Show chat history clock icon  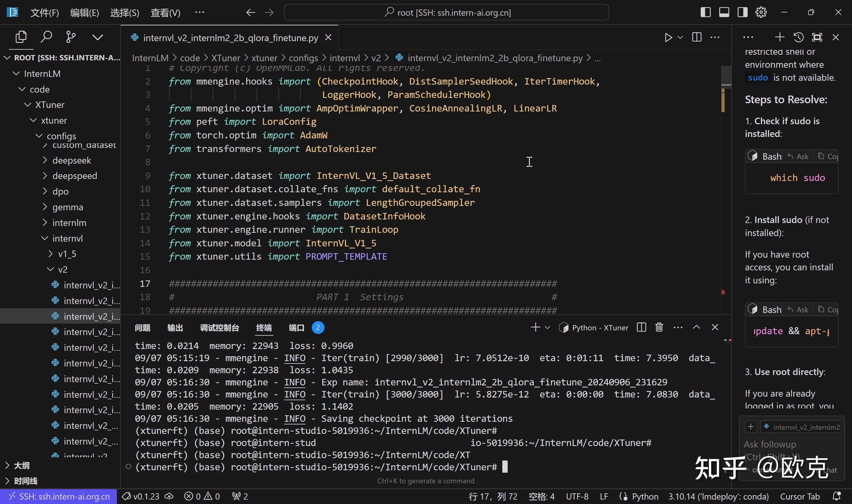pos(798,37)
